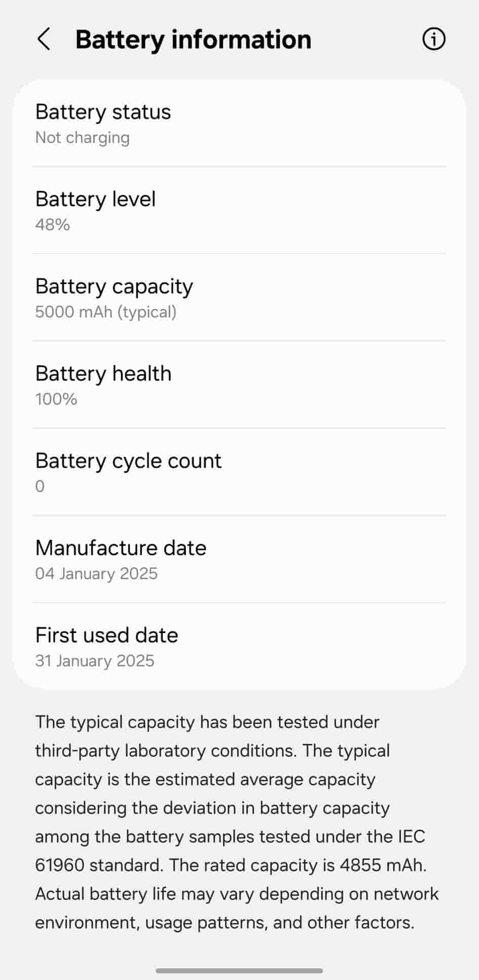Tap the '5000 mAh (typical)' value

(105, 312)
